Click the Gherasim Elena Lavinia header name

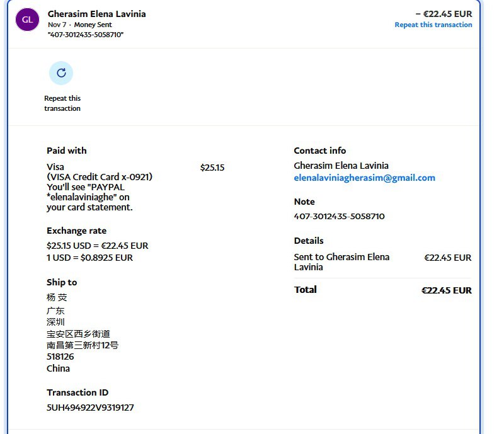coord(96,14)
